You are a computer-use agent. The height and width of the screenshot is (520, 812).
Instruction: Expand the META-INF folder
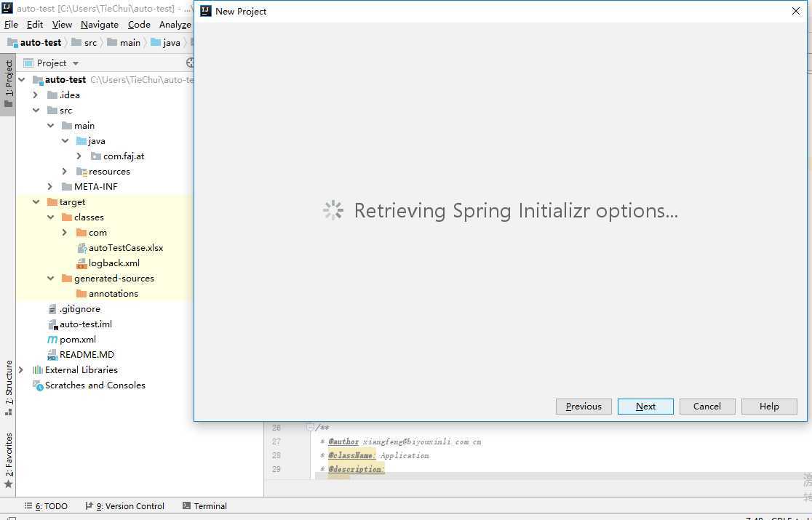pos(49,186)
